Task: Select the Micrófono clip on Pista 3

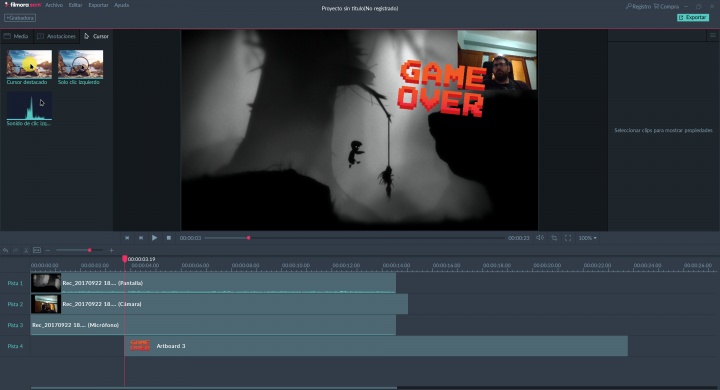Action: 213,325
